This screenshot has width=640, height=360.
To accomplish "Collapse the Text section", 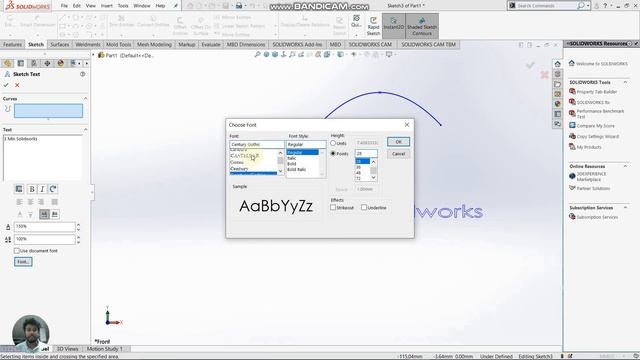I will [x=85, y=129].
